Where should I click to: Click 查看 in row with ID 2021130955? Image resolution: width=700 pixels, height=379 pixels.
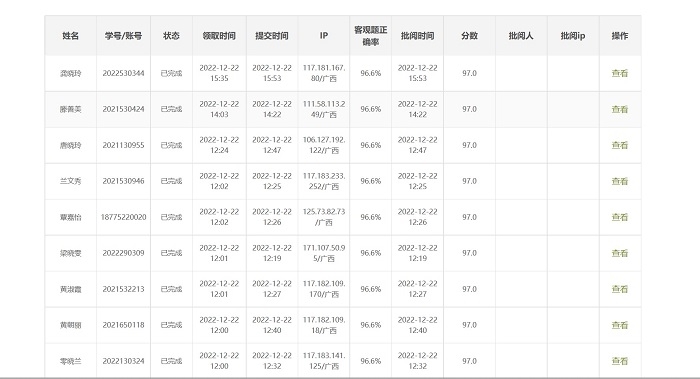click(x=620, y=145)
